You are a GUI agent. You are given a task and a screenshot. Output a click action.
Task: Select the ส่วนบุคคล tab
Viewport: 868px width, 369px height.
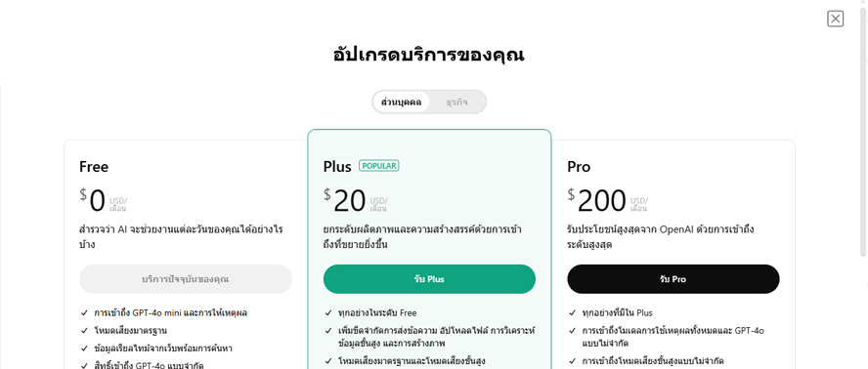click(x=402, y=102)
